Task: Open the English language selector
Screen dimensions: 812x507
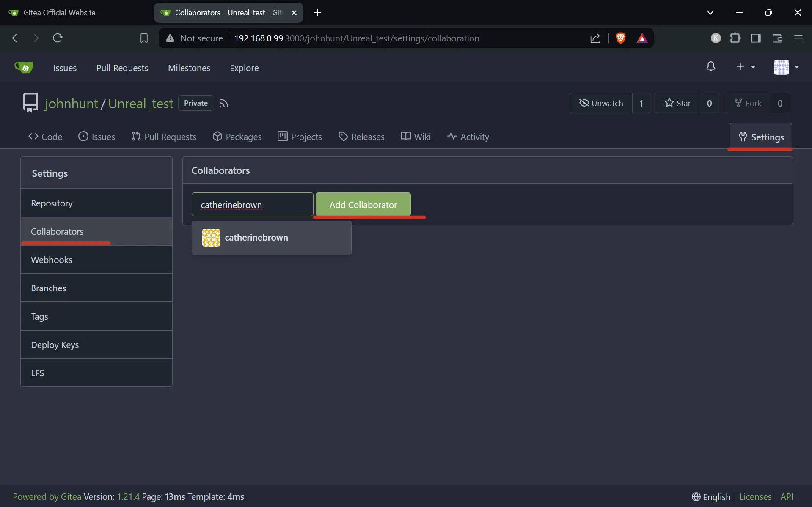Action: click(x=711, y=497)
